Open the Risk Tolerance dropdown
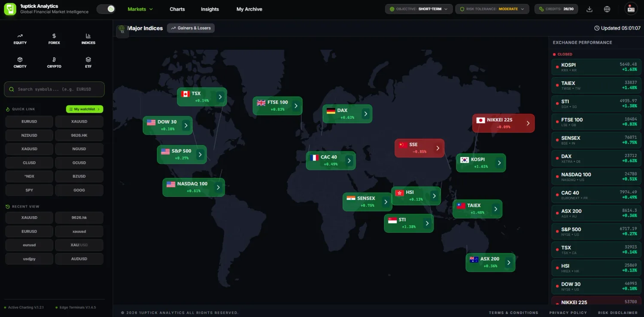The height and width of the screenshot is (317, 644). [492, 9]
